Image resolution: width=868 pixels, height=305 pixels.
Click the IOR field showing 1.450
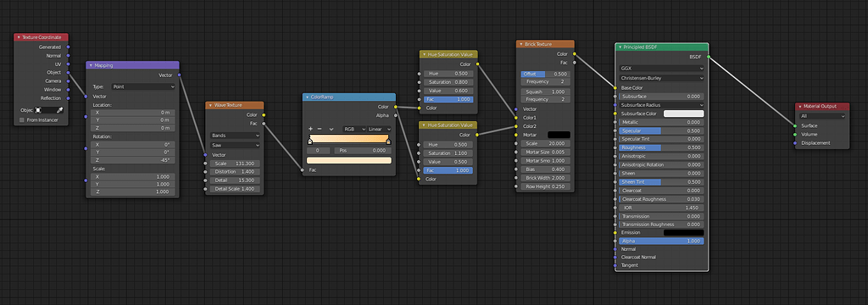pyautogui.click(x=662, y=208)
